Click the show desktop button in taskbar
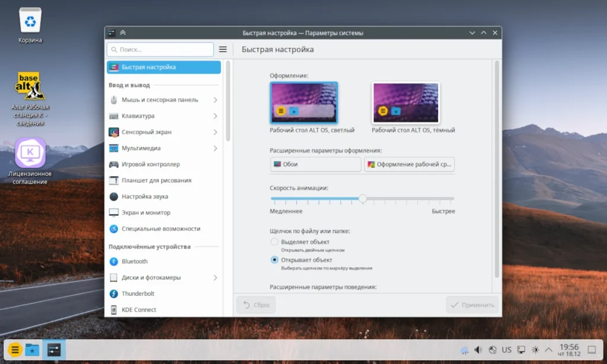 point(592,350)
